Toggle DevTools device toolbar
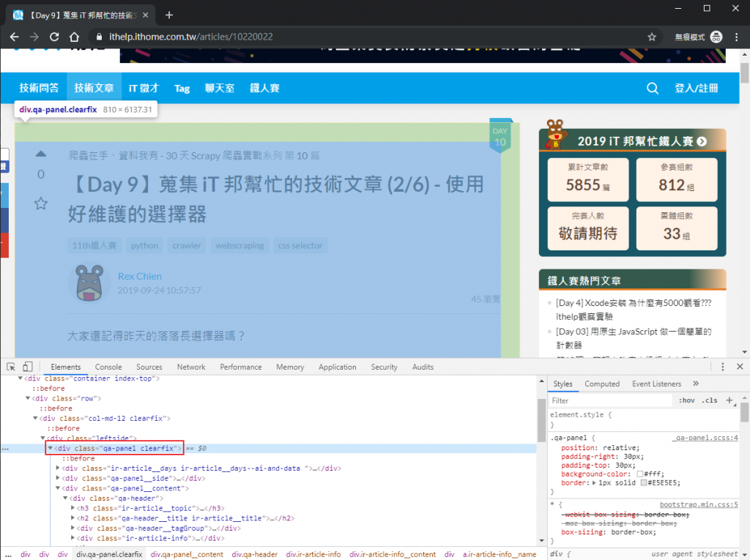750x560 pixels. click(27, 367)
